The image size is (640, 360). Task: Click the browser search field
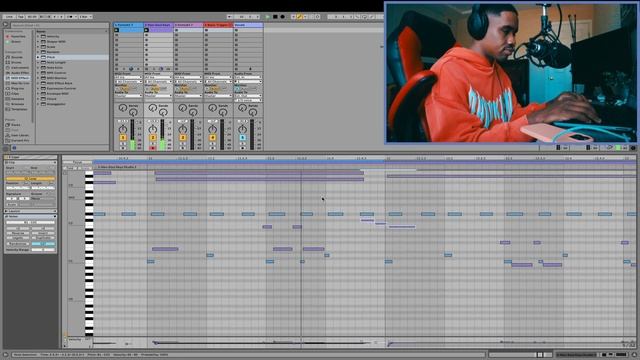point(59,25)
